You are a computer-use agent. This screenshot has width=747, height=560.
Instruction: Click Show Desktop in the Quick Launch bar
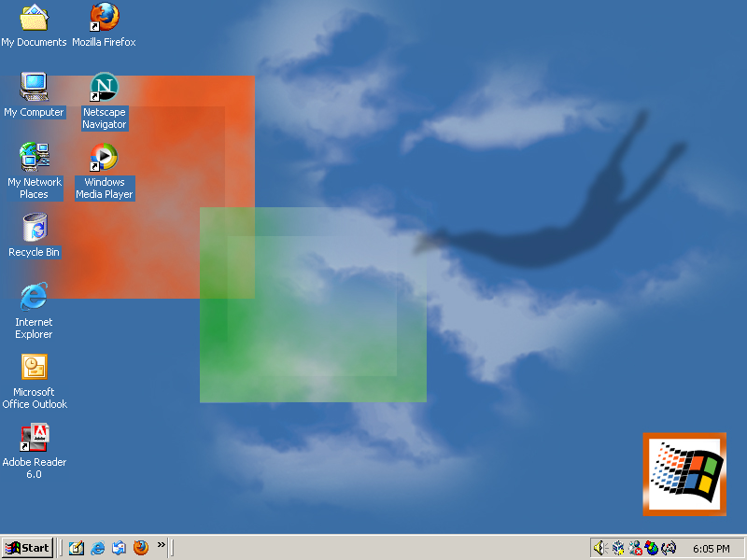[76, 548]
